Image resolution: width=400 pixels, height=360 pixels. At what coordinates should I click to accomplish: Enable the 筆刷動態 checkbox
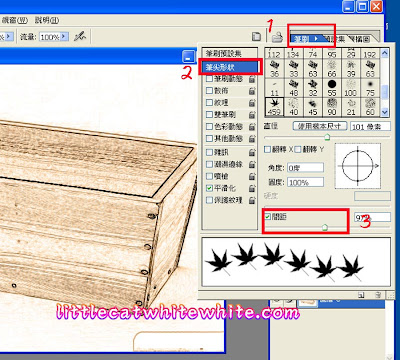(x=209, y=79)
